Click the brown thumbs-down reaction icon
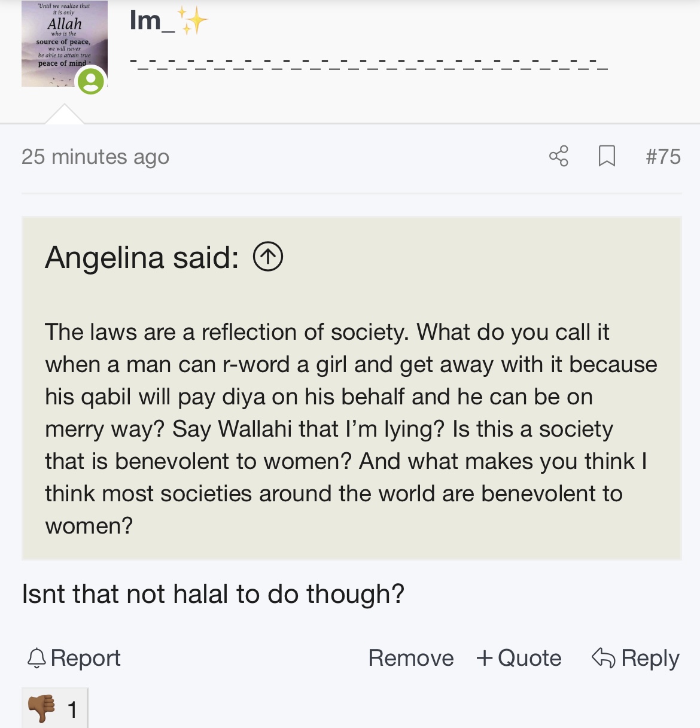 (x=42, y=708)
